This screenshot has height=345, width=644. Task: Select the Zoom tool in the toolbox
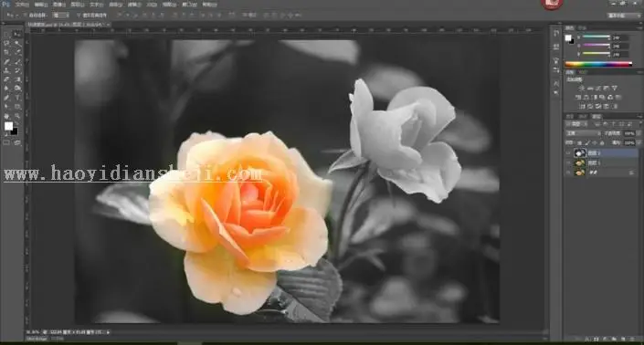(17, 116)
